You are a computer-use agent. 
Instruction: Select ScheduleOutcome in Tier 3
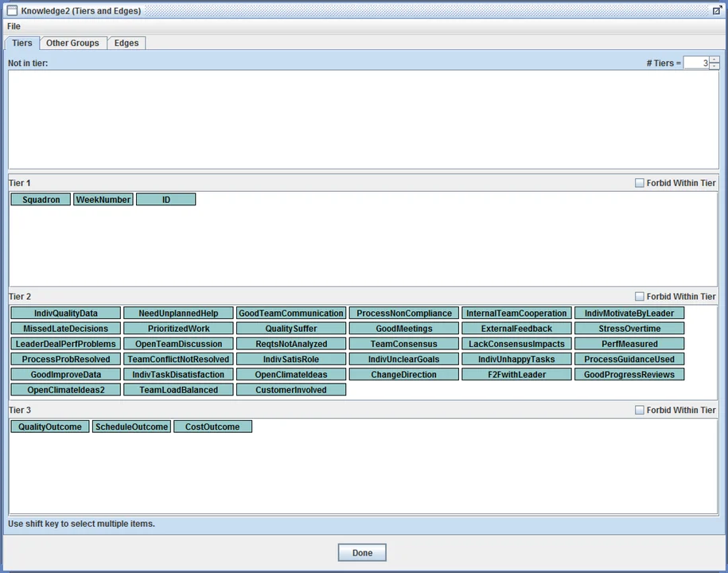(x=131, y=426)
